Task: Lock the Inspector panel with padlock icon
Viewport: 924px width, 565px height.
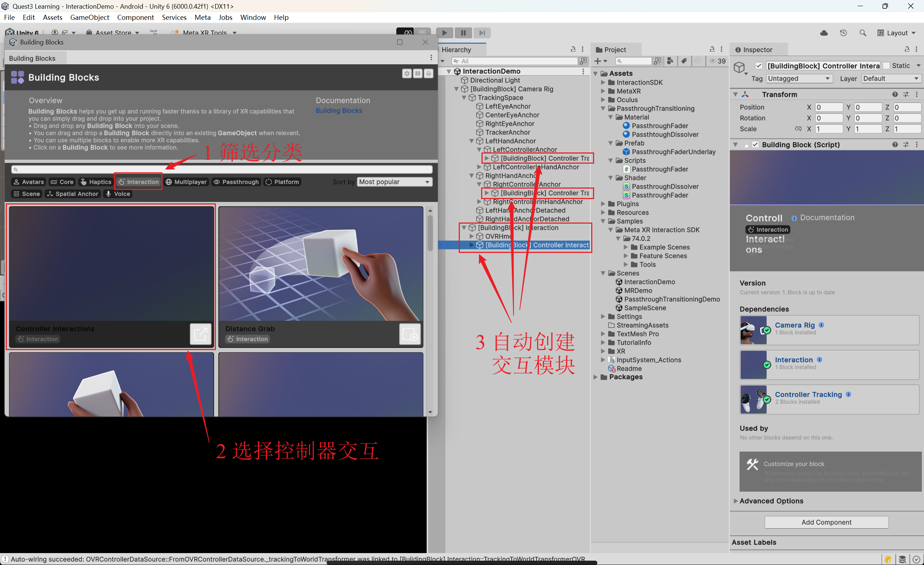Action: coord(907,49)
